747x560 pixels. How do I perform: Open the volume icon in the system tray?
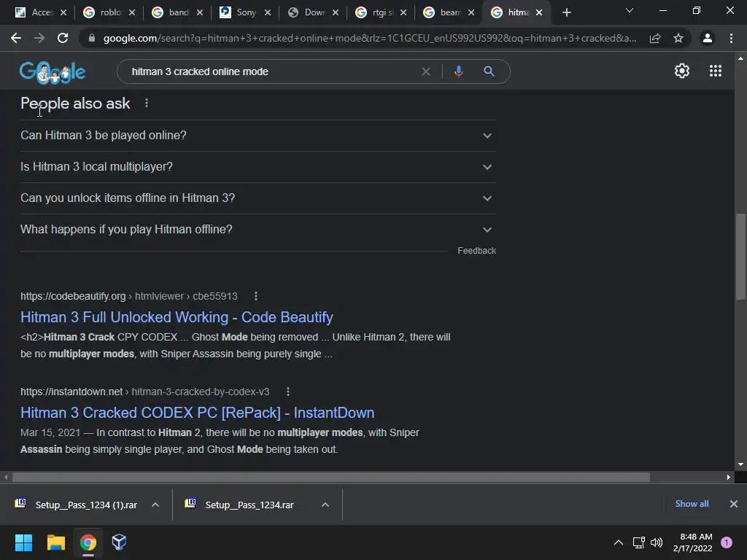(657, 542)
